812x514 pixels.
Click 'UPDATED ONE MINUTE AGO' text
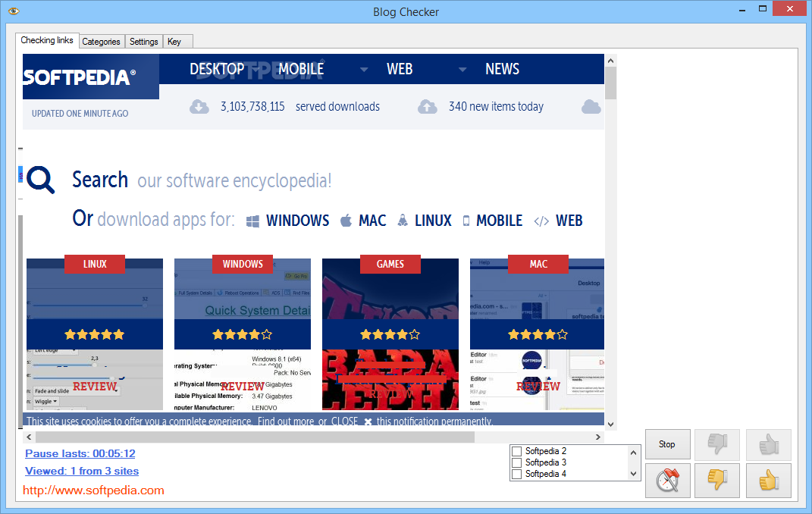[x=80, y=114]
